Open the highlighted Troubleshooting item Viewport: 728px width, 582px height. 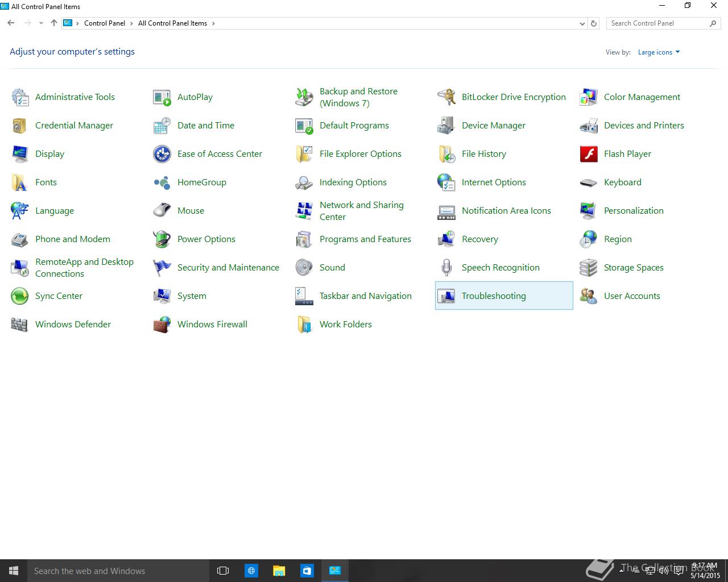point(504,296)
